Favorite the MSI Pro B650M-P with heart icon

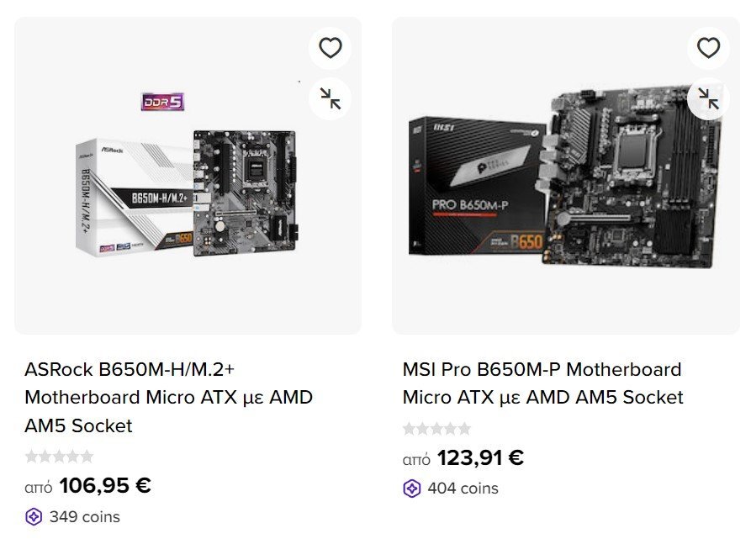tap(708, 48)
